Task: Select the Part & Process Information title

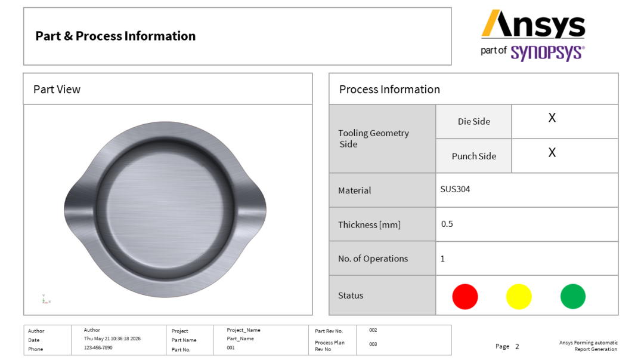Action: click(x=116, y=36)
